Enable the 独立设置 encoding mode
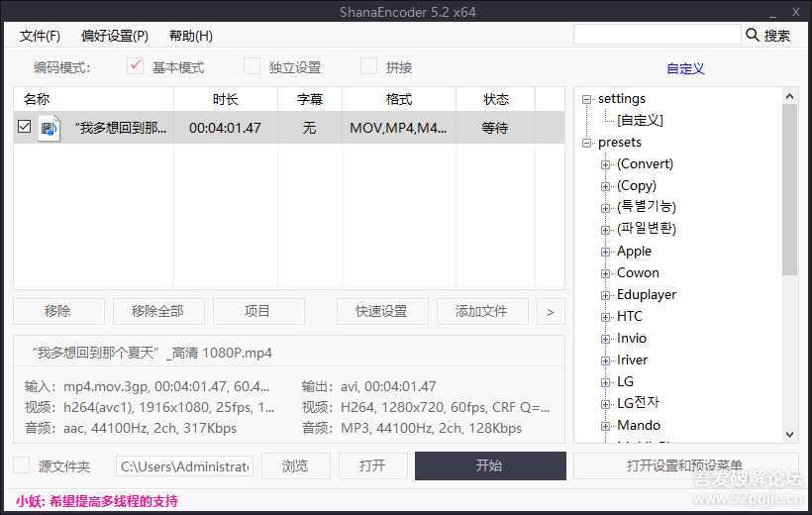The image size is (812, 515). 253,66
